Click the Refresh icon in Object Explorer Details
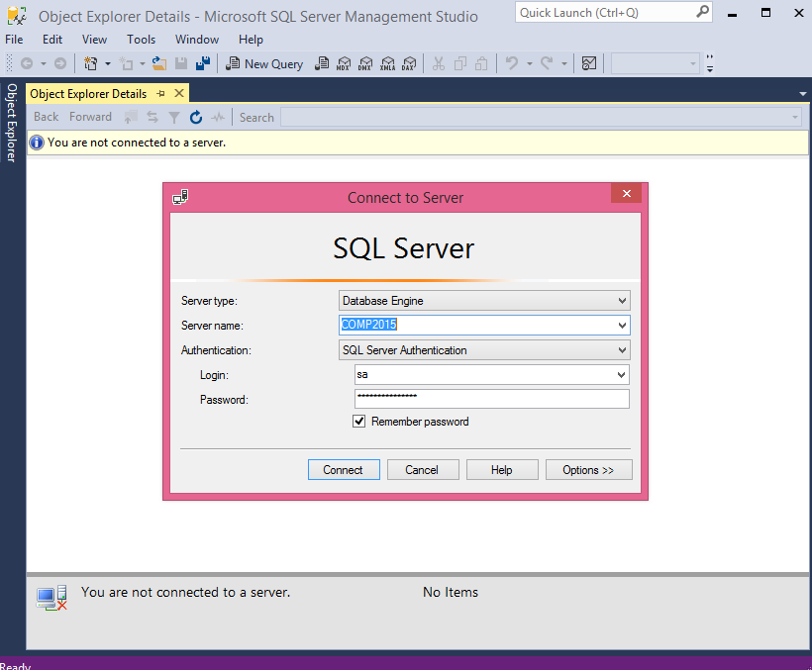The height and width of the screenshot is (670, 812). click(196, 118)
